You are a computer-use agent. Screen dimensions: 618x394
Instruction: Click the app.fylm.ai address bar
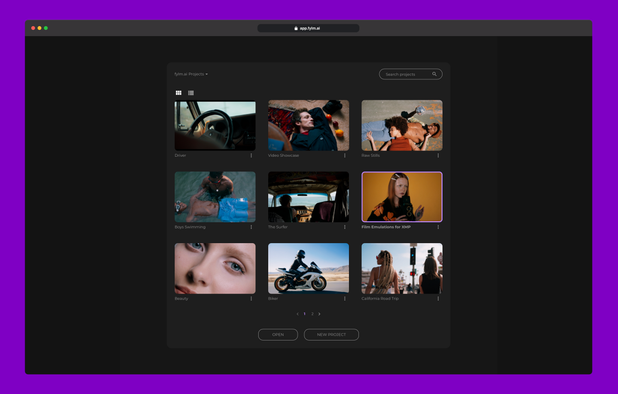coord(308,28)
